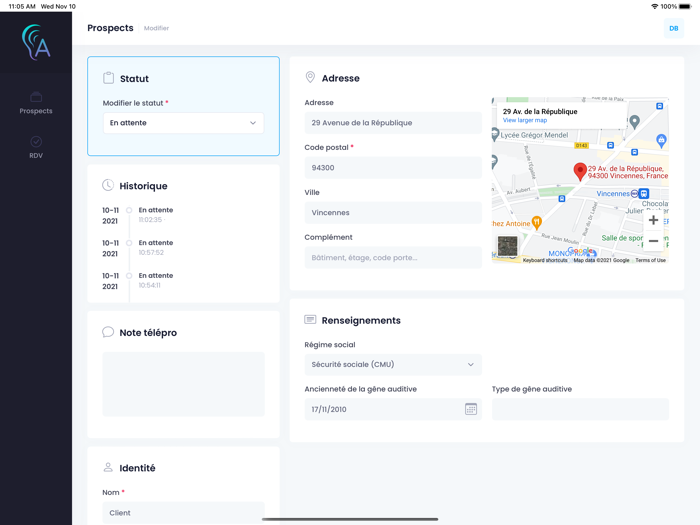Image resolution: width=700 pixels, height=525 pixels.
Task: Click the Complément input field
Action: click(392, 258)
